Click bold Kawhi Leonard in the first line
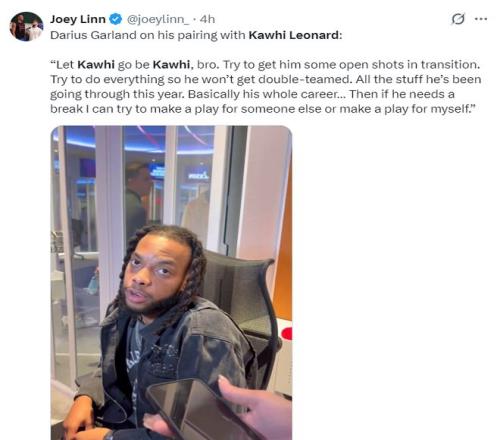This screenshot has height=440, width=500. (295, 35)
